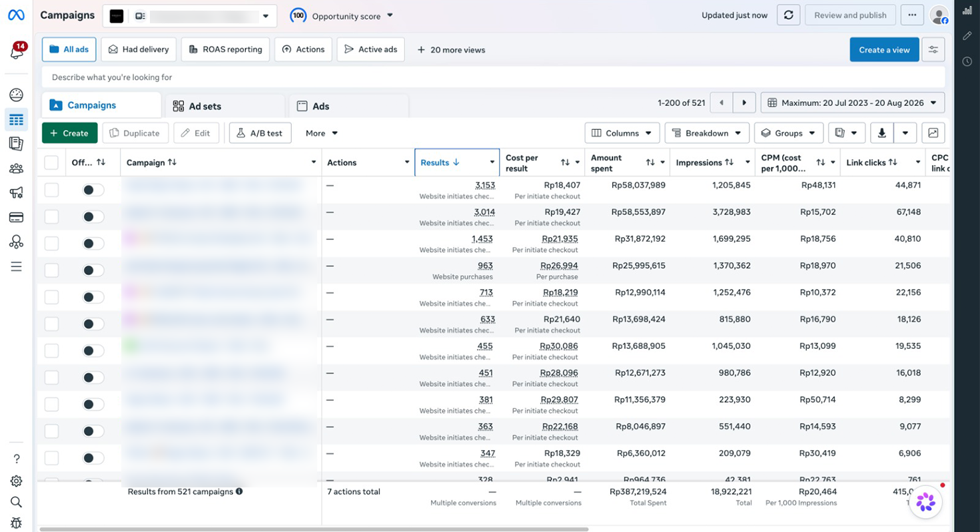Screen dimensions: 980x532
Task: Click the green Create button
Action: tap(70, 133)
